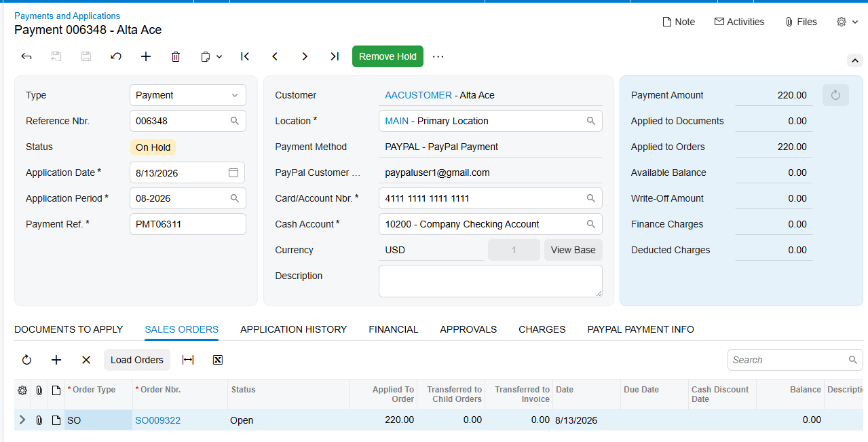Click the Save and Close icon
868x442 pixels.
[56, 56]
